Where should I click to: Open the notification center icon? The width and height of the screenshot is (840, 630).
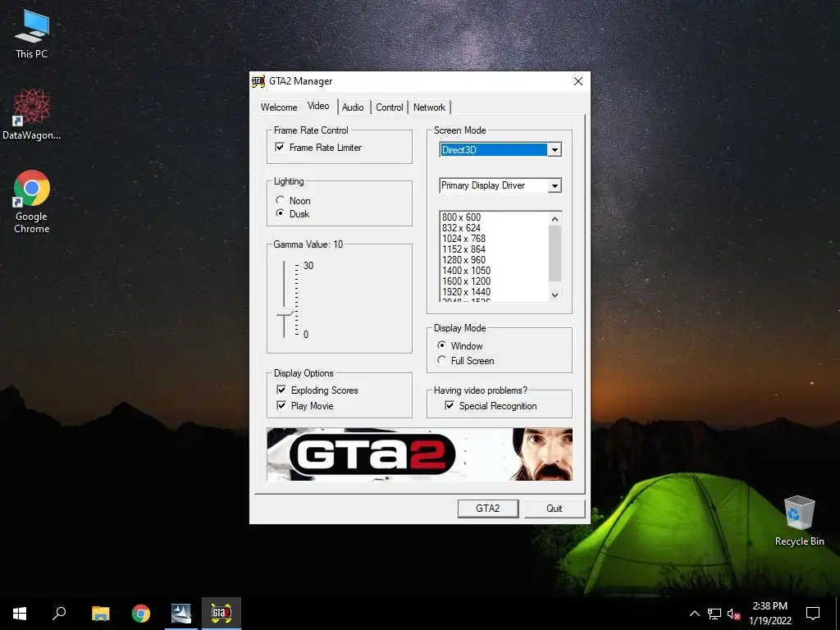point(813,614)
